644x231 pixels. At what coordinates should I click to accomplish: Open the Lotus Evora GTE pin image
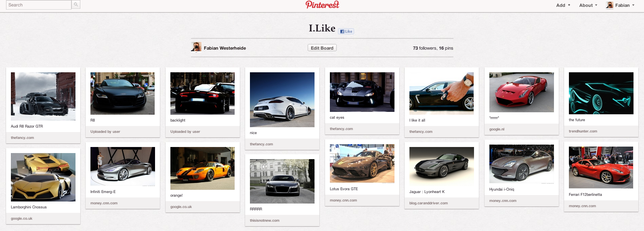coord(362,164)
